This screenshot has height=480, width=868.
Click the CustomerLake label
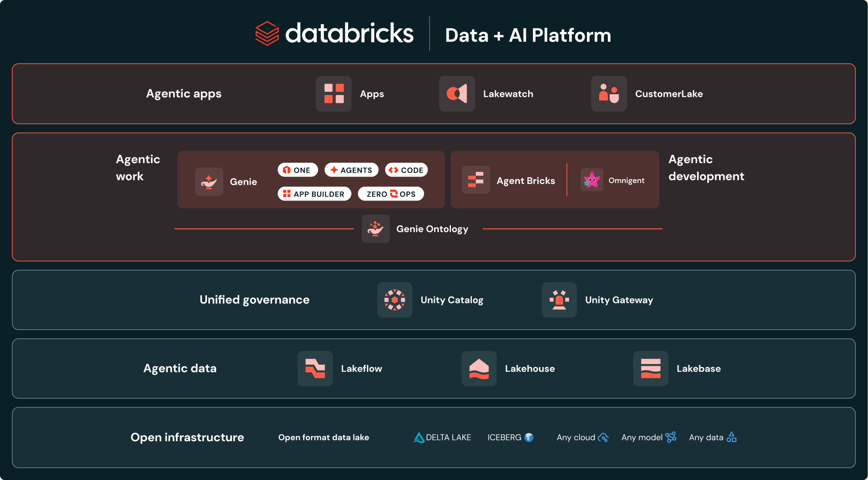pyautogui.click(x=669, y=94)
